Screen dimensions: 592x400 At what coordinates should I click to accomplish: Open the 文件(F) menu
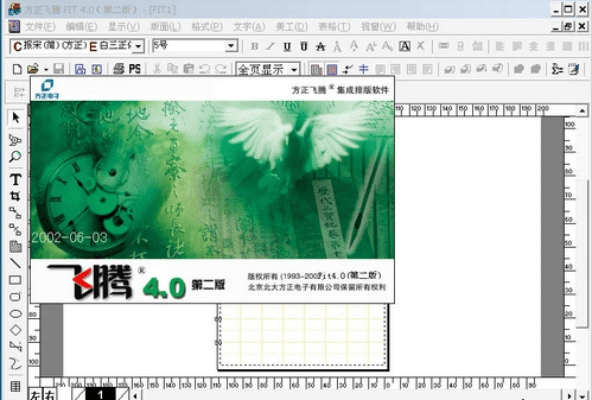click(x=40, y=27)
